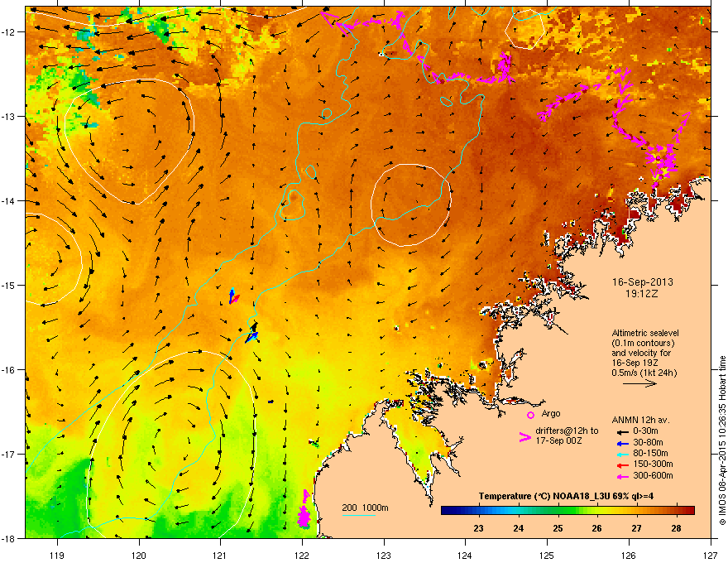Screen dimensions: 728x563
Task: Click the "19:12Z" time label
Action: click(642, 294)
